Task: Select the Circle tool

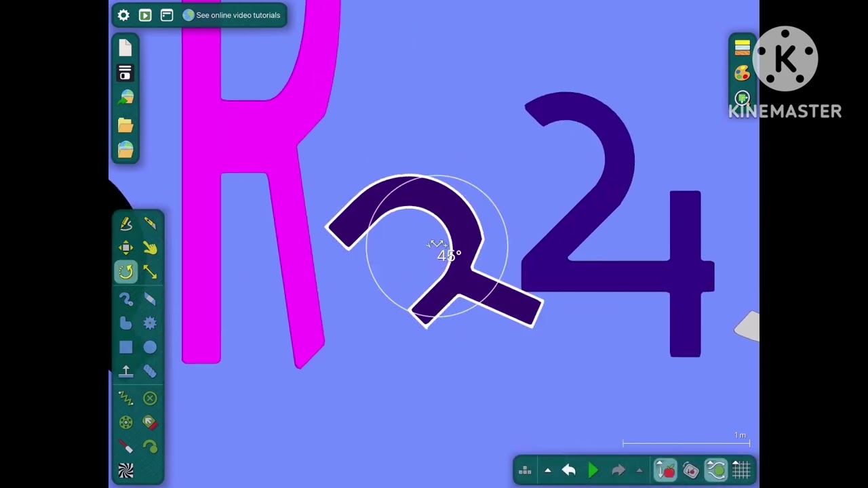Action: [150, 348]
